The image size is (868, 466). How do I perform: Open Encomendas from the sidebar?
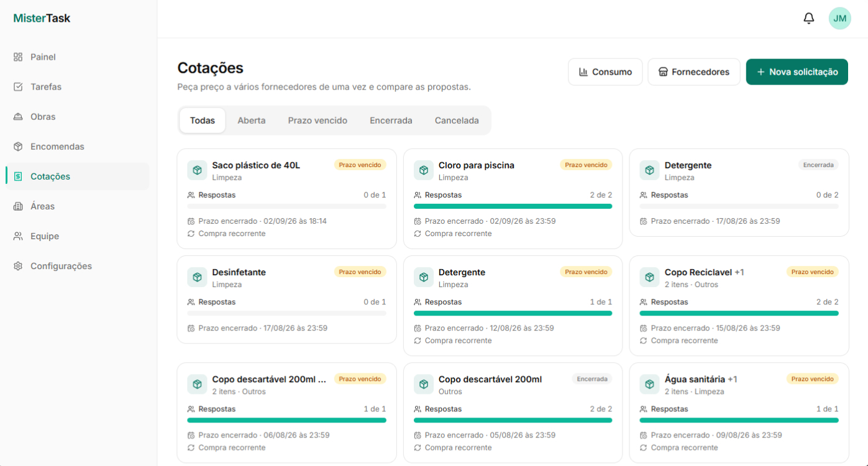click(78, 147)
